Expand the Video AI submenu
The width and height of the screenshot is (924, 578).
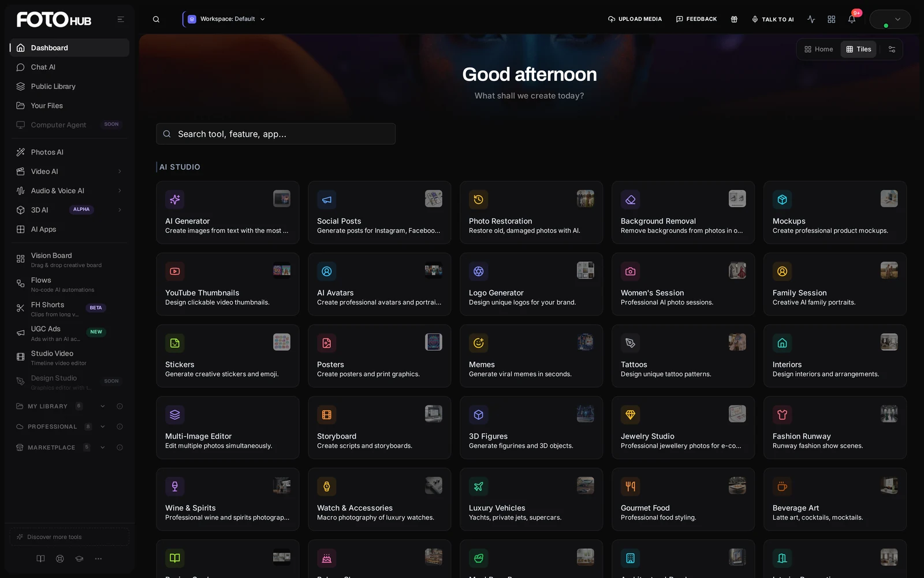tap(120, 172)
